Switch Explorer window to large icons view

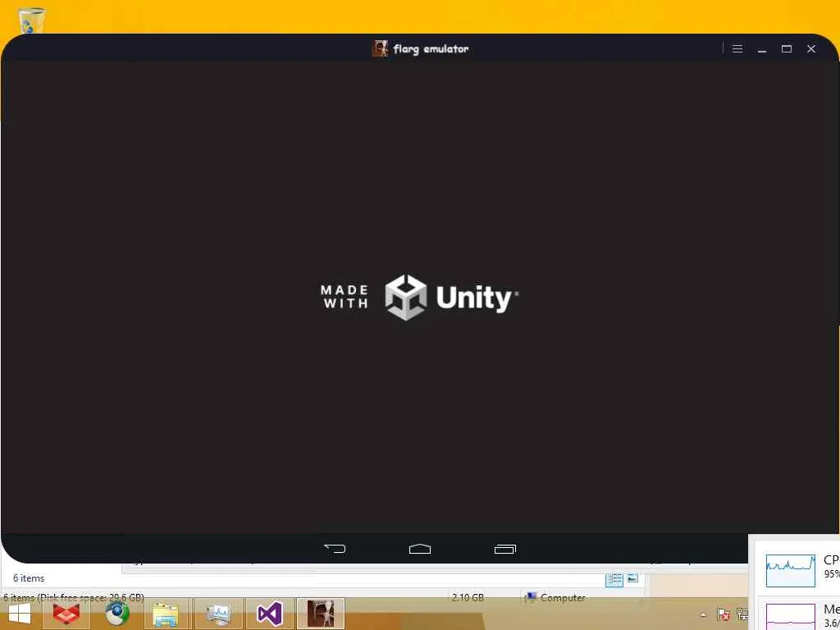point(632,578)
